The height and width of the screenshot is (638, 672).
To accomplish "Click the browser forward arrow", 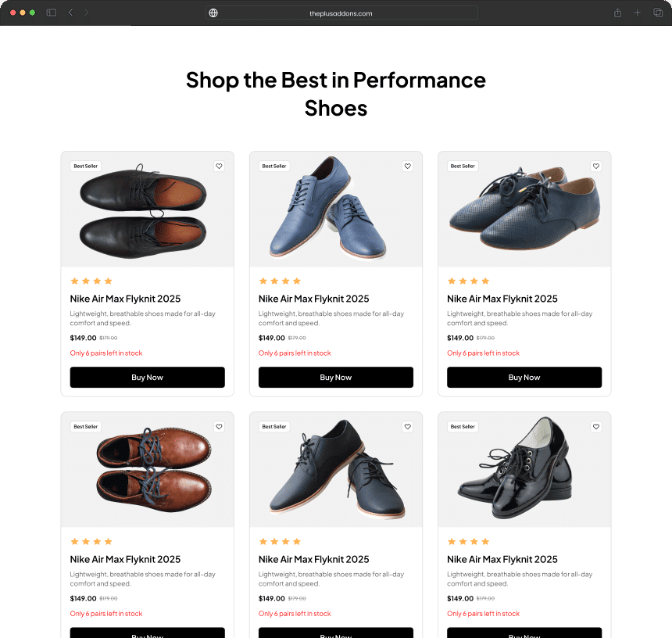I will (86, 13).
